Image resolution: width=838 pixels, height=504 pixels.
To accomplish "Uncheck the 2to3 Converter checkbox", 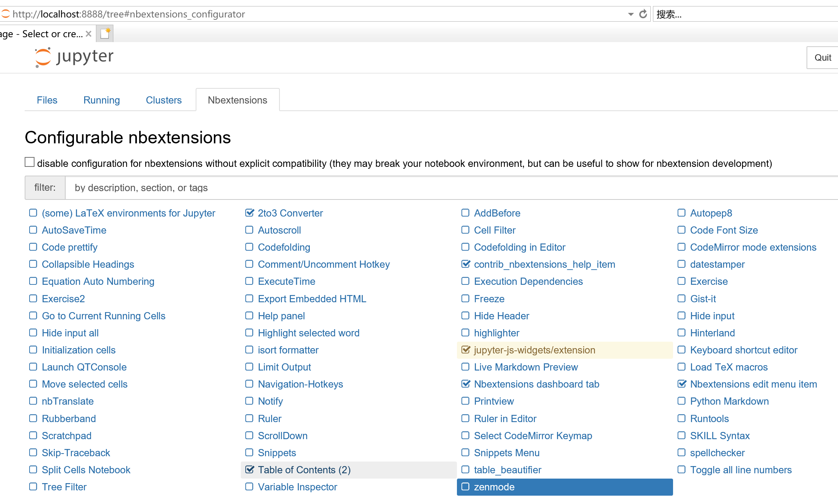I will pyautogui.click(x=250, y=213).
